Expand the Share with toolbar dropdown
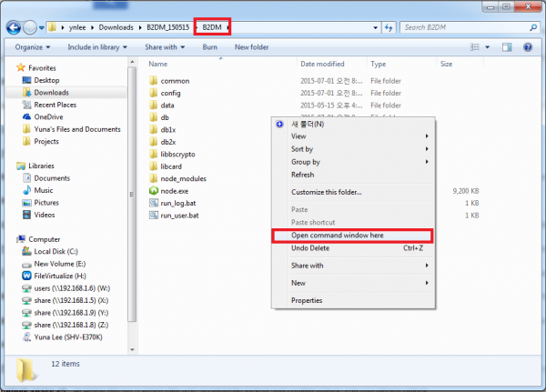 [164, 46]
